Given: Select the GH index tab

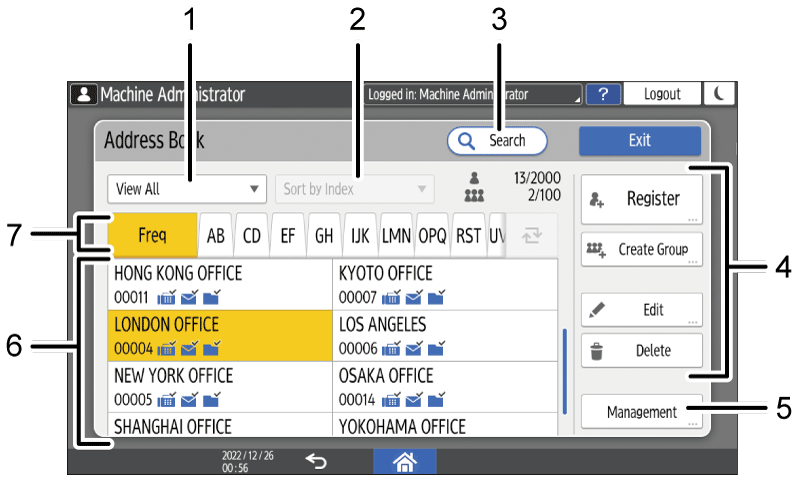Looking at the screenshot, I should pos(324,237).
